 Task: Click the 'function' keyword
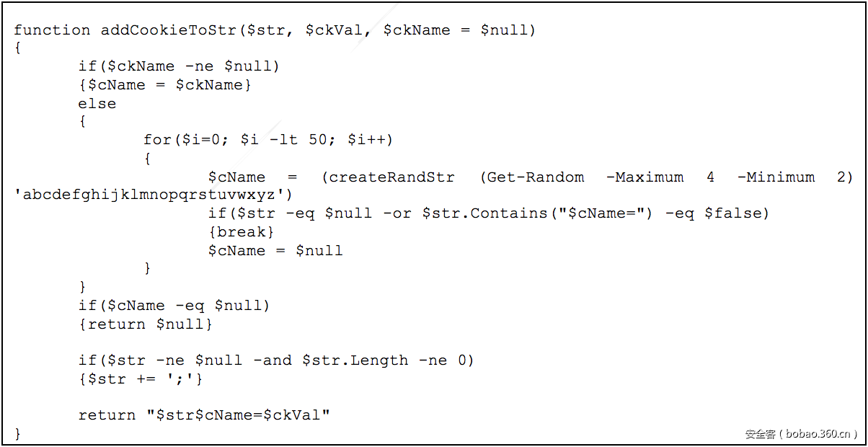[x=52, y=30]
